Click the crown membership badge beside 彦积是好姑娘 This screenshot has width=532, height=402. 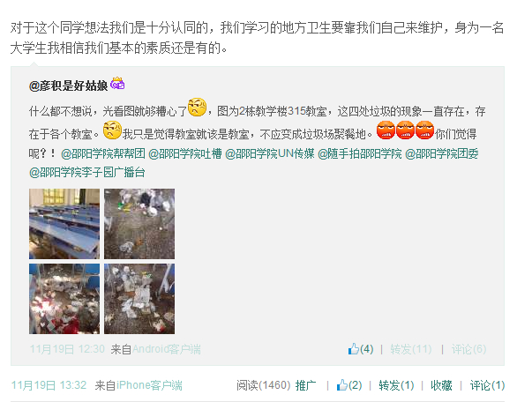click(117, 84)
